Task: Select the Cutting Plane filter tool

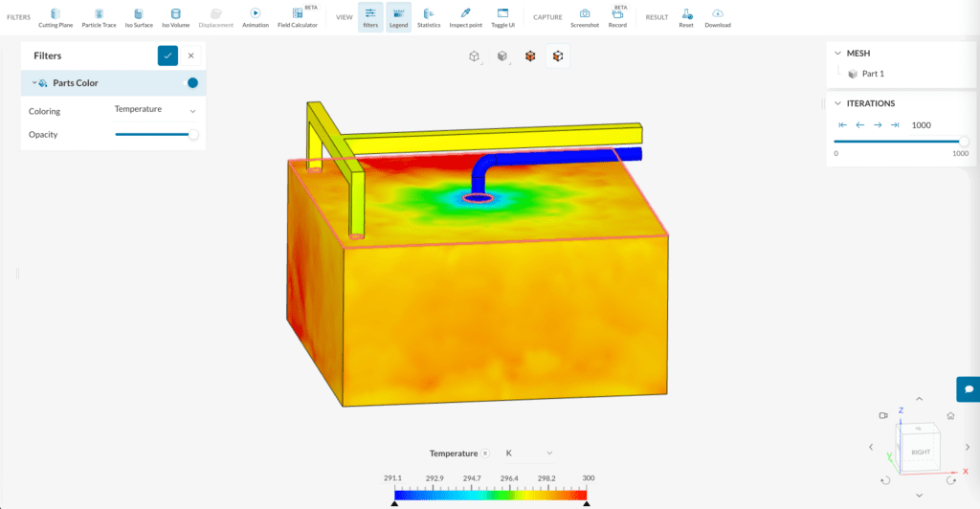Action: [x=55, y=16]
